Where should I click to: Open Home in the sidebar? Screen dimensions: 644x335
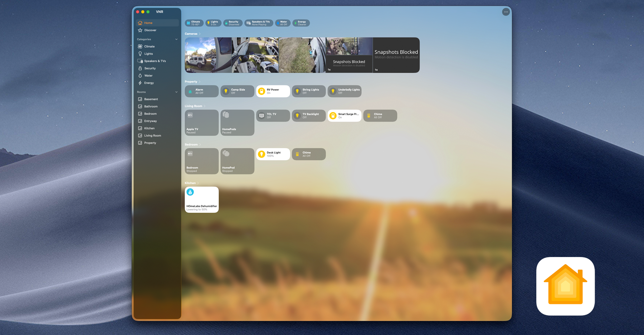pos(157,23)
